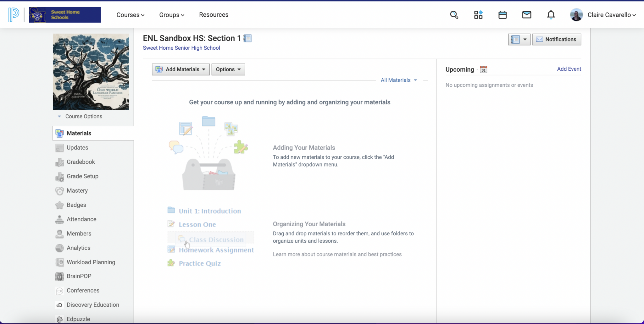Open the Add Materials dropdown
The image size is (644, 324).
[181, 69]
